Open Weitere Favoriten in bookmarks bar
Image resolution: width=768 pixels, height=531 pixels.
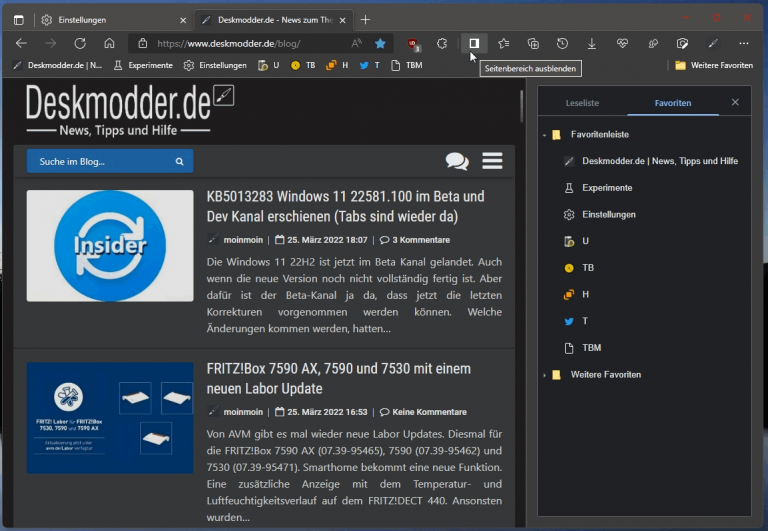(713, 65)
